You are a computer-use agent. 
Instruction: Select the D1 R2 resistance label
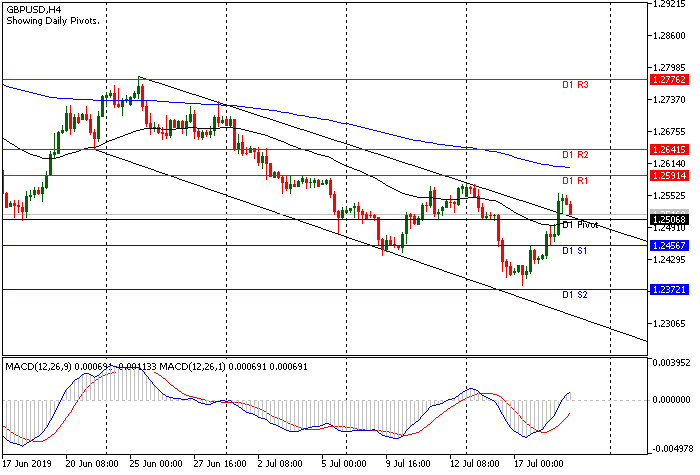click(574, 155)
